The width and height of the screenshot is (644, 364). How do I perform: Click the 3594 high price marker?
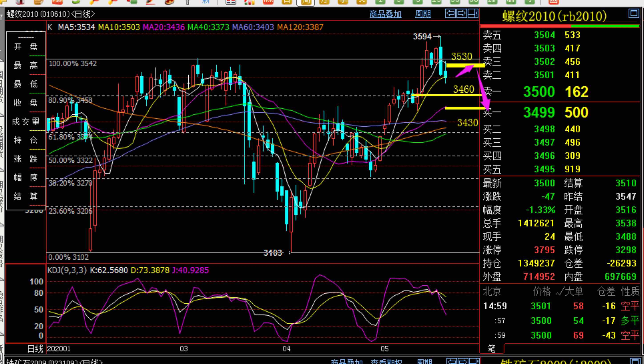[x=422, y=37]
